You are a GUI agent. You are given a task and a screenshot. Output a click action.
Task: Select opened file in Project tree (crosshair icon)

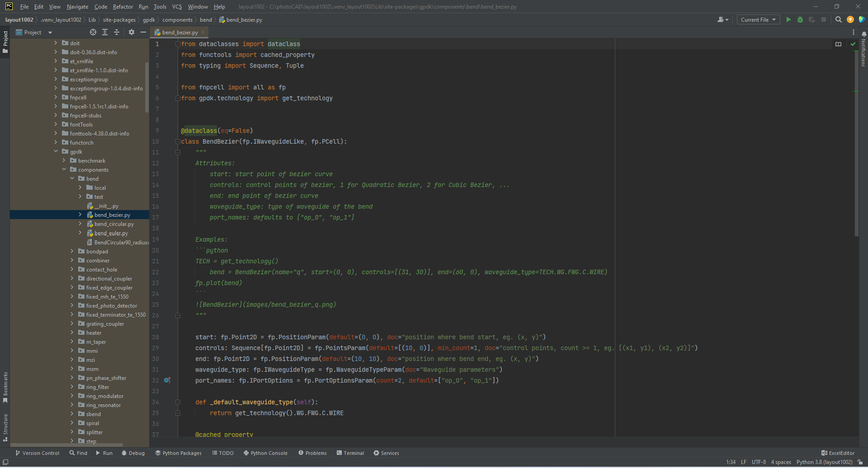click(93, 32)
